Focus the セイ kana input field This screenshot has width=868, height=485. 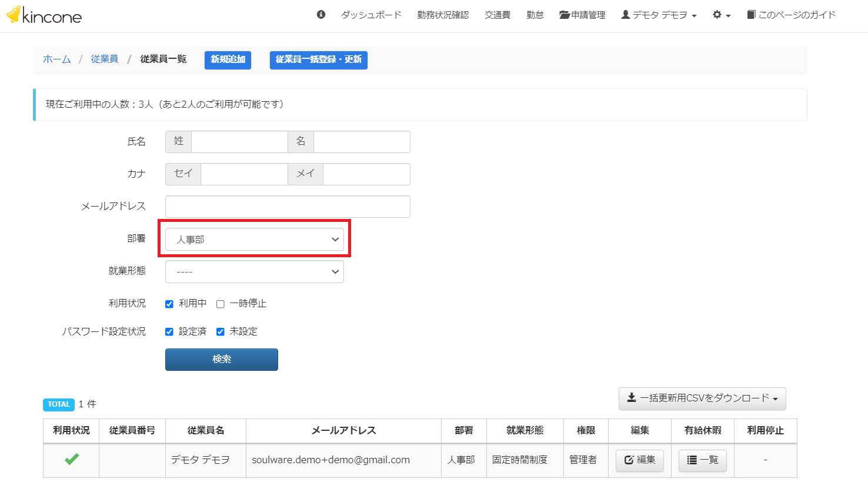244,174
